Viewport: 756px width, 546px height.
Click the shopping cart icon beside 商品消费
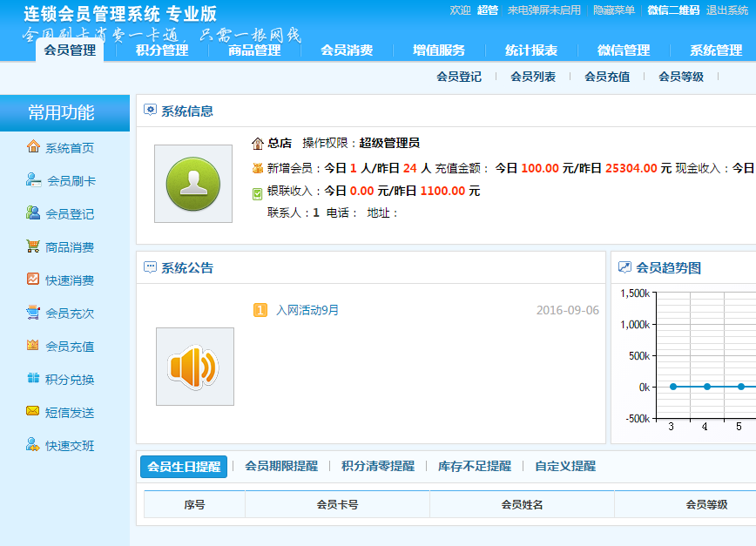33,246
